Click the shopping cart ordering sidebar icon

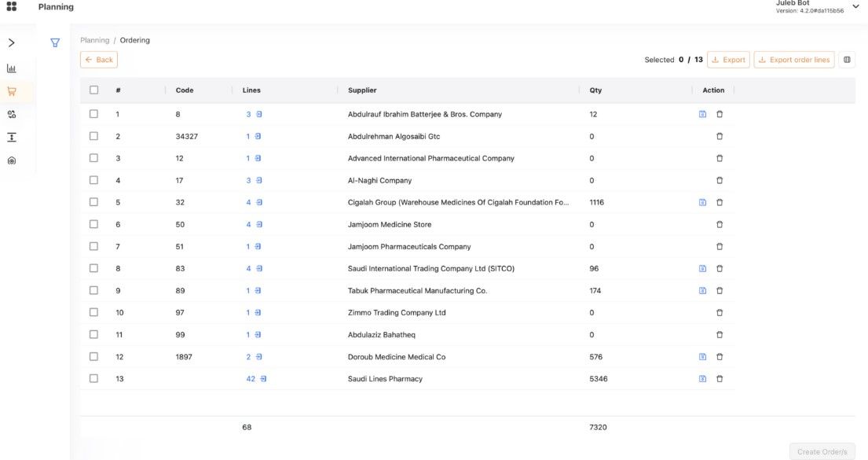[x=12, y=91]
